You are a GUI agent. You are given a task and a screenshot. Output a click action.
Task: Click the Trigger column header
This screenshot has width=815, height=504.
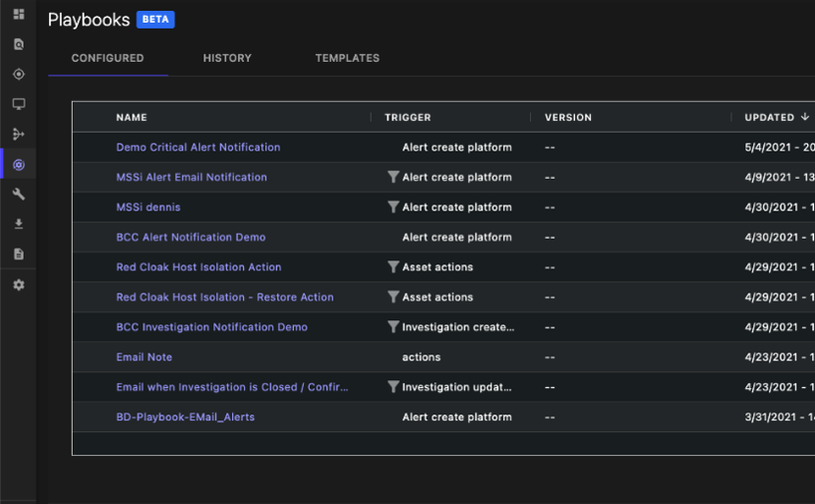pyautogui.click(x=408, y=117)
